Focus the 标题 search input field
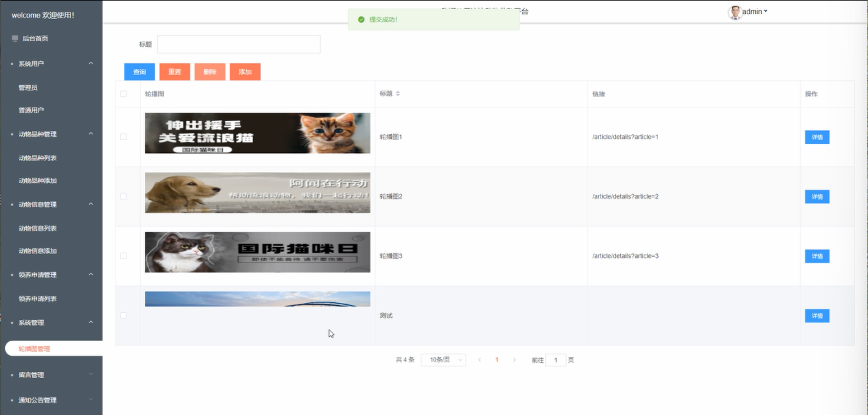868x415 pixels. (x=239, y=44)
